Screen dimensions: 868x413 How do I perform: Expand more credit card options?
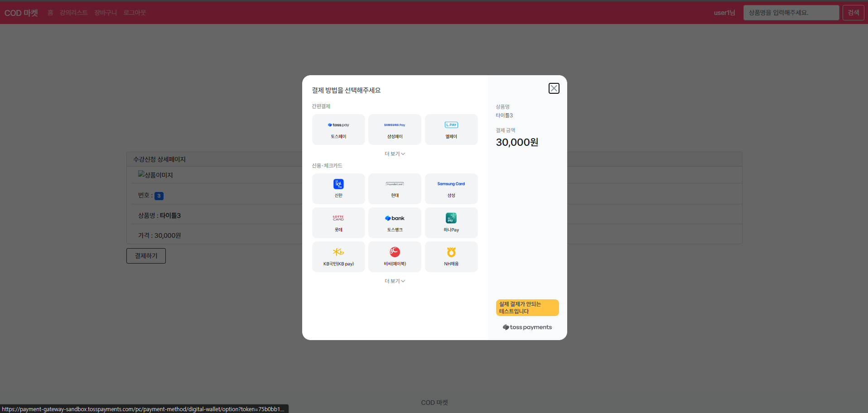(x=395, y=281)
